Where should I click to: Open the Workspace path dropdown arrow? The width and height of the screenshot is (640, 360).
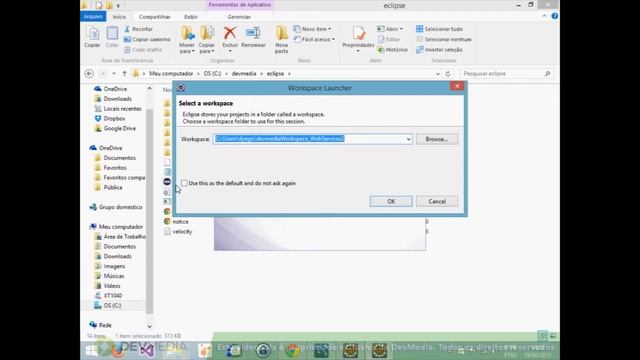click(408, 139)
